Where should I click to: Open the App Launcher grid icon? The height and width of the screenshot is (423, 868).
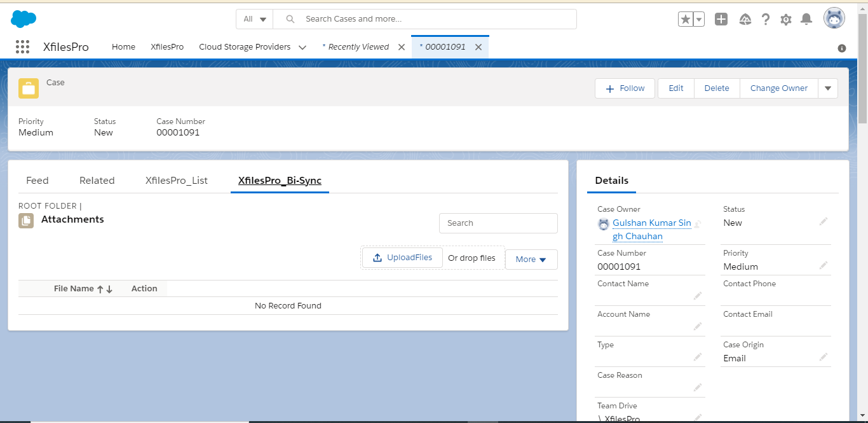[22, 46]
